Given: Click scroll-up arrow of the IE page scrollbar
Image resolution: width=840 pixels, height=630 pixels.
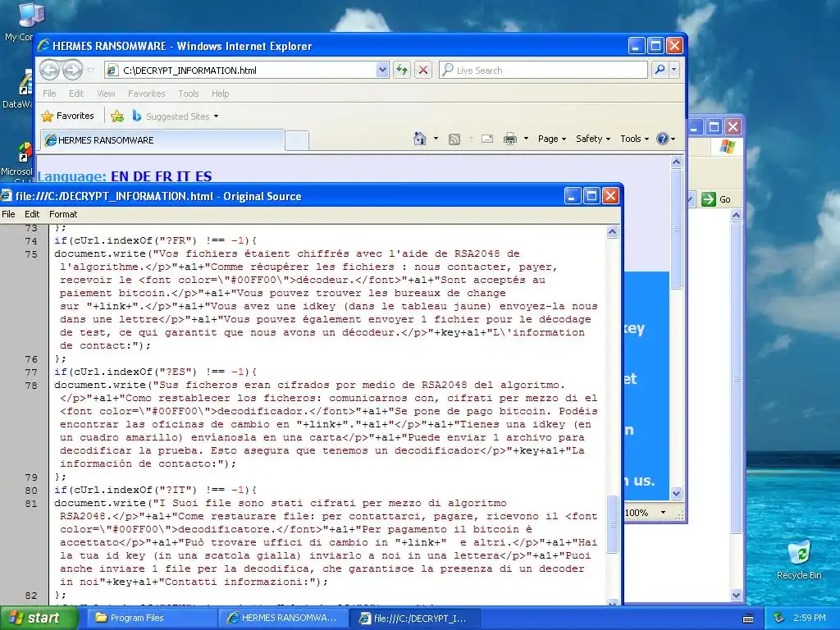Looking at the screenshot, I should (676, 162).
